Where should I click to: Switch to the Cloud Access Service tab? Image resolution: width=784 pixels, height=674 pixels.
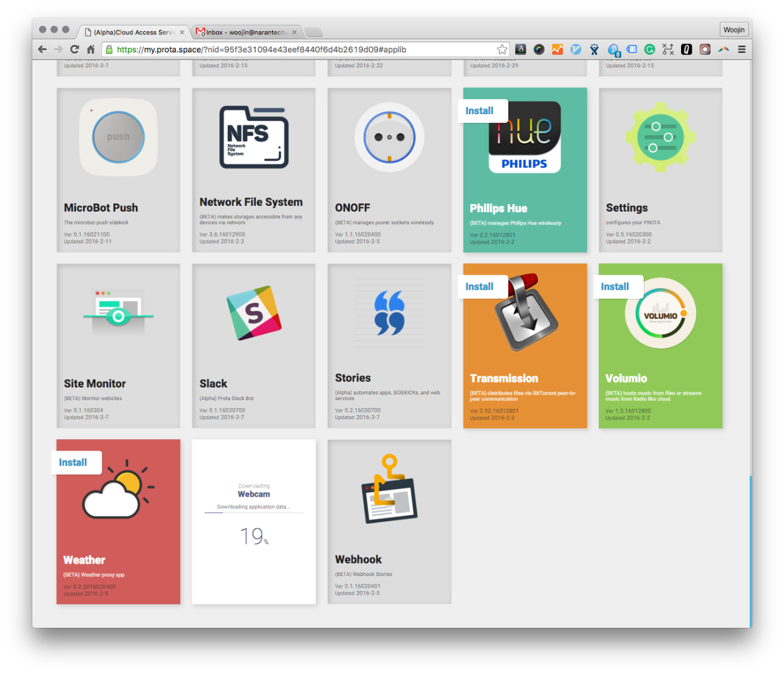pyautogui.click(x=133, y=32)
